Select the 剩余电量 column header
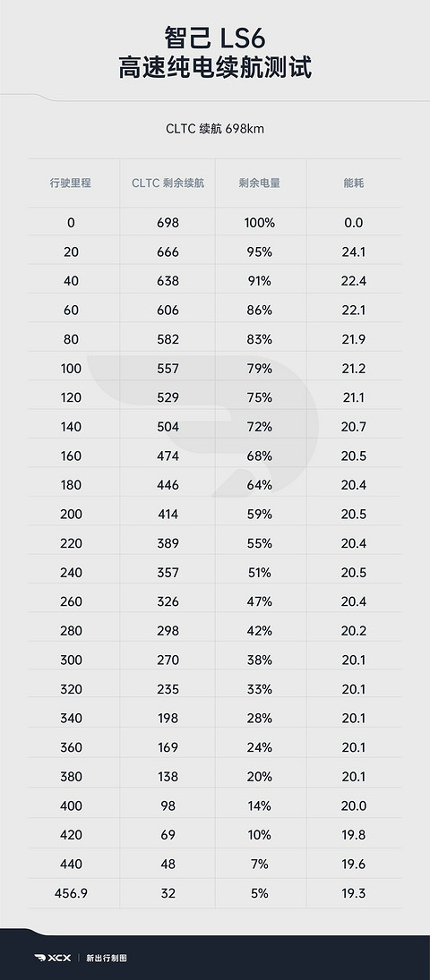 [x=259, y=183]
